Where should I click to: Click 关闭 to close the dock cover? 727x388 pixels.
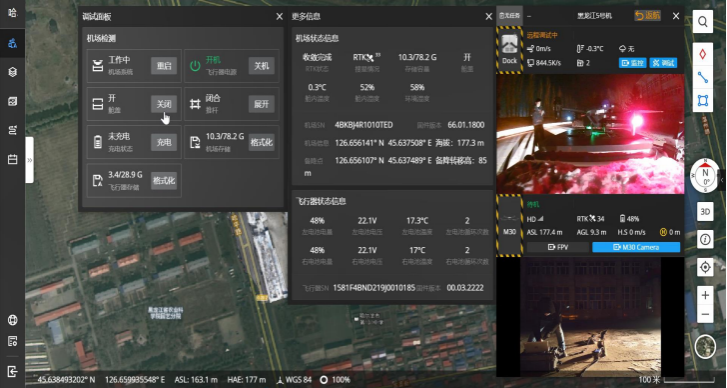tap(164, 104)
